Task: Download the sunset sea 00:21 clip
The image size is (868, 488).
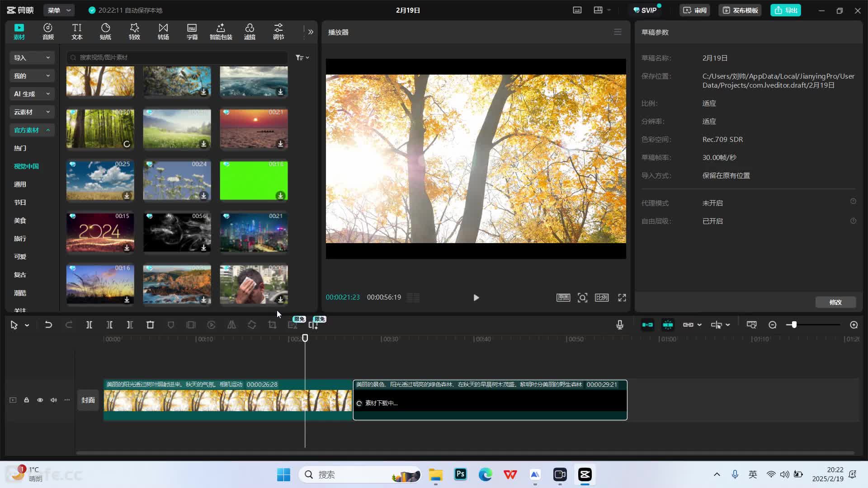Action: pos(280,144)
